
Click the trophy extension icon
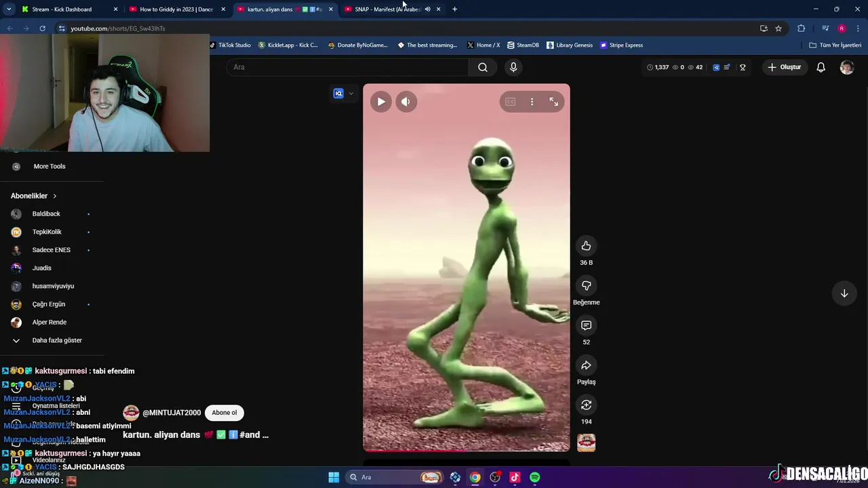tap(743, 67)
